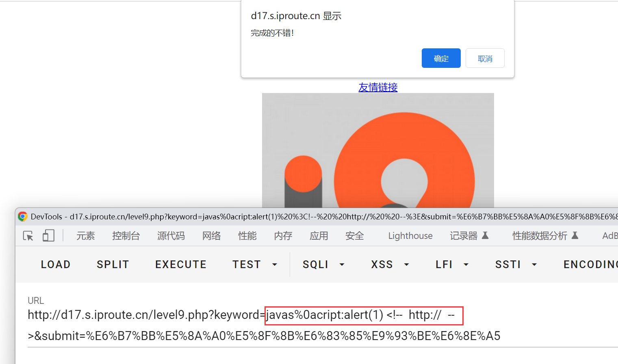Toggle the device toolbar icon

[x=48, y=236]
